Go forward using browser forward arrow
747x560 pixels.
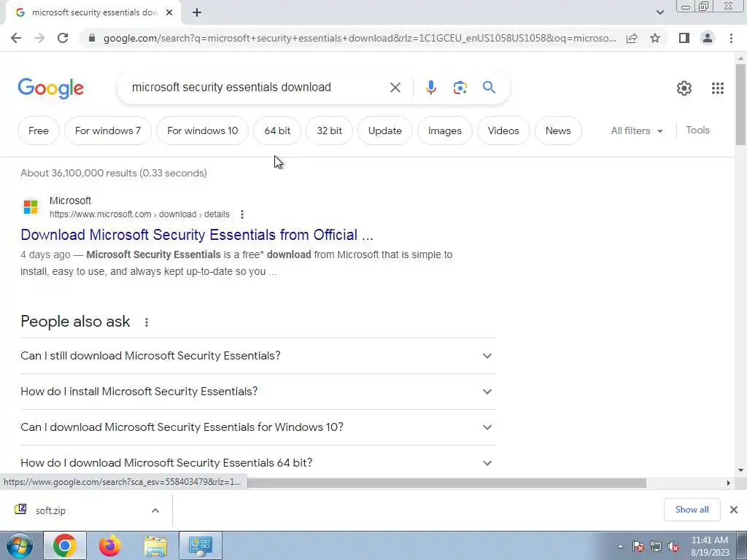click(x=39, y=38)
